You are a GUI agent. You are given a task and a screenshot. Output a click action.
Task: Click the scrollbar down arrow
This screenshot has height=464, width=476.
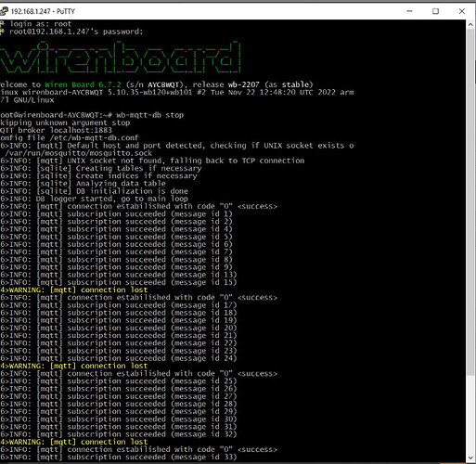pyautogui.click(x=470, y=458)
